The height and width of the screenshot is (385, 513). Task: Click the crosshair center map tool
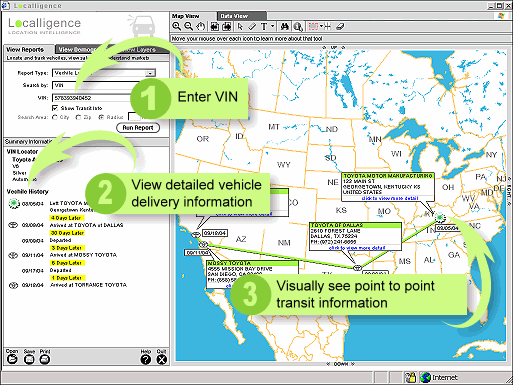pyautogui.click(x=327, y=26)
